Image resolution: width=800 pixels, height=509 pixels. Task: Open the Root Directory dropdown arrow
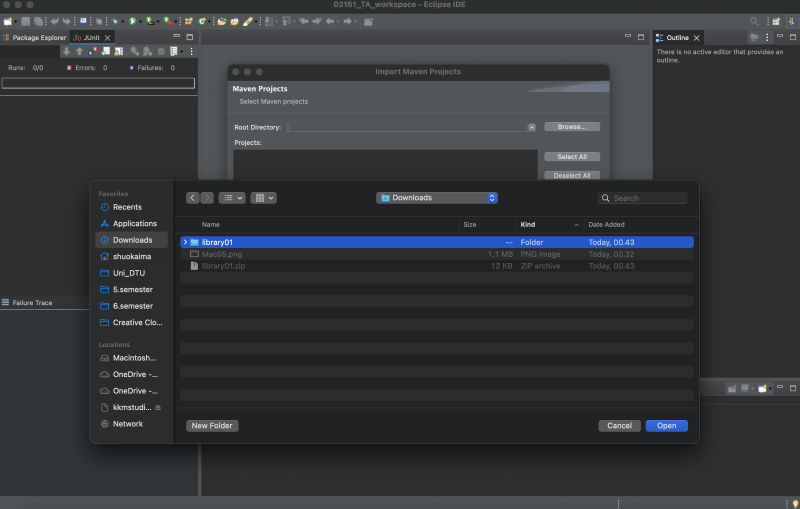[x=532, y=127]
